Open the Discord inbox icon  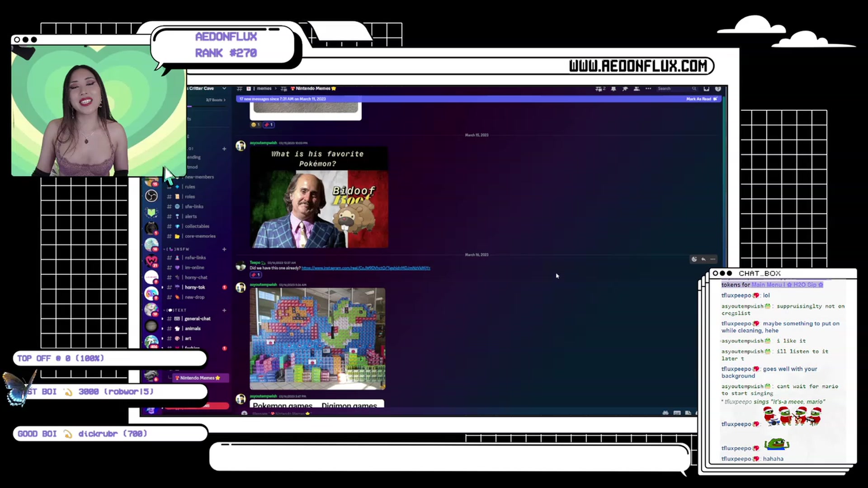coord(706,89)
